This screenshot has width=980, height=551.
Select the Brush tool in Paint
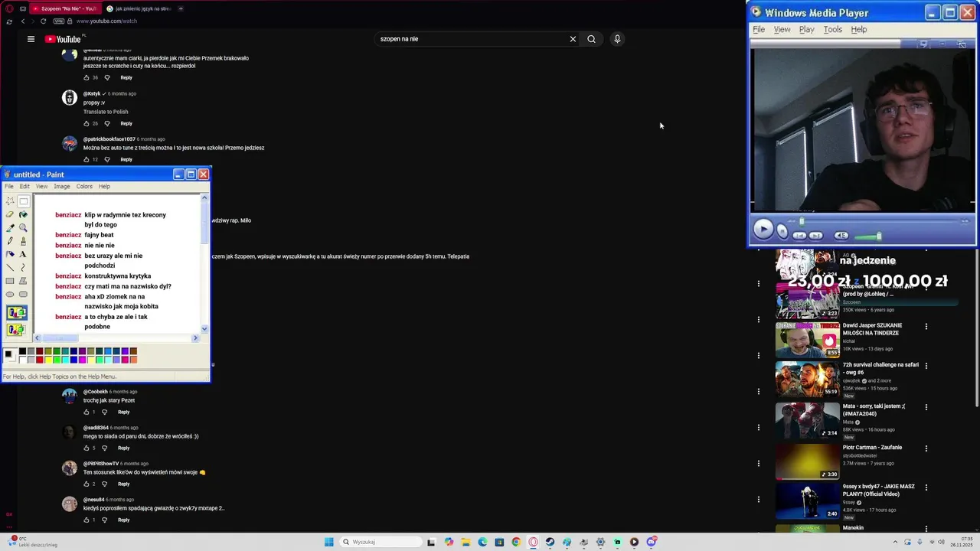(x=23, y=241)
